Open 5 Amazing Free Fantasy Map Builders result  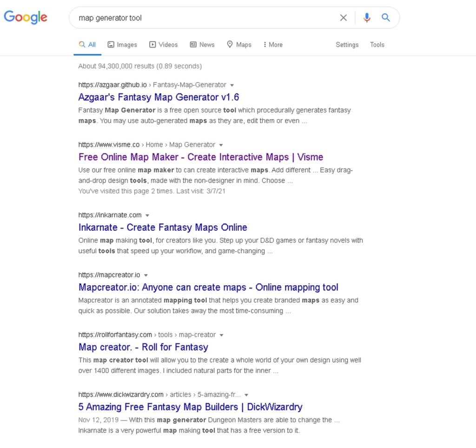pyautogui.click(x=190, y=407)
